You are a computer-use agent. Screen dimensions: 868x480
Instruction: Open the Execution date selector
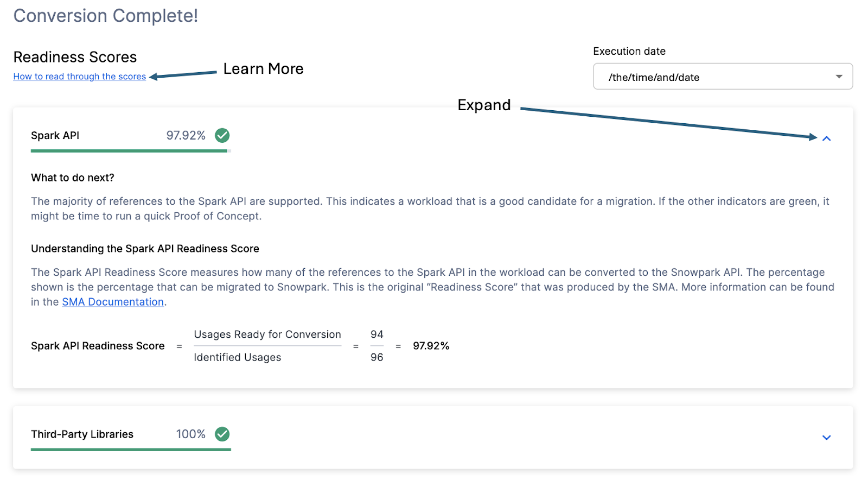click(x=723, y=77)
